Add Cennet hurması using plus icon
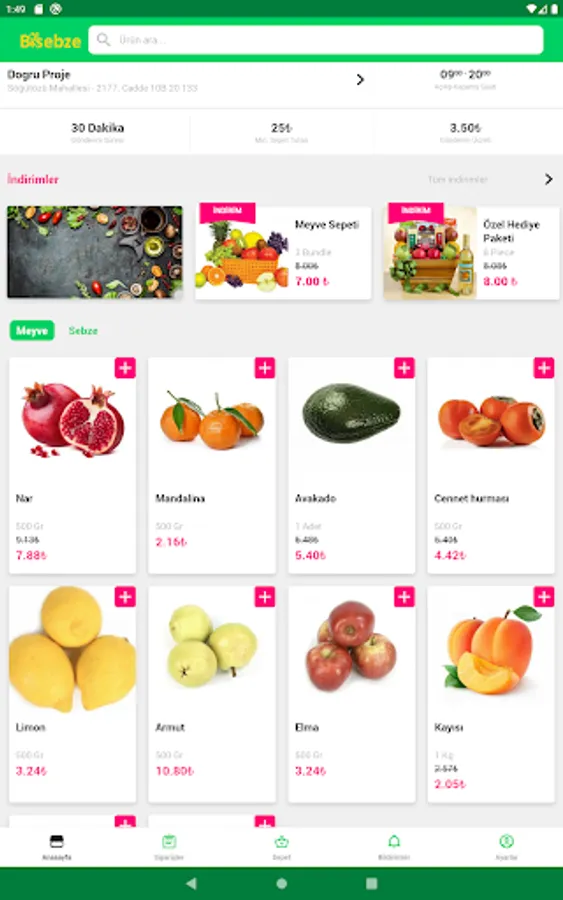 pos(544,368)
